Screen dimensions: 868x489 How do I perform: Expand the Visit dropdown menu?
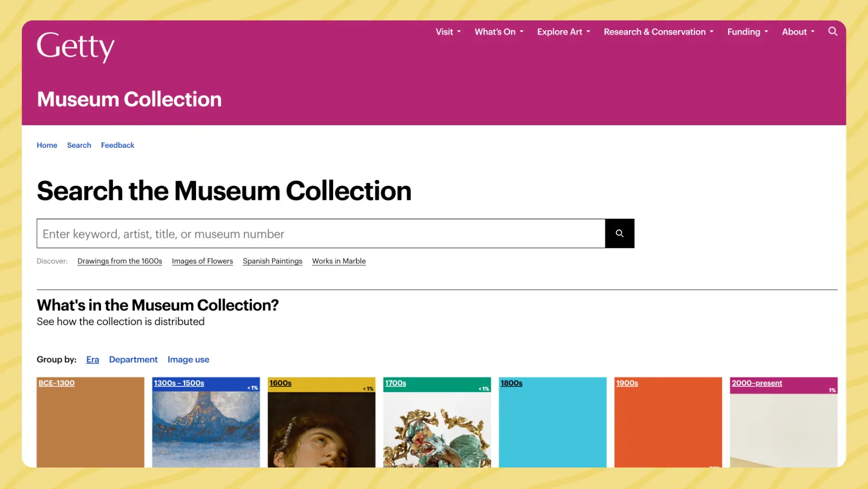tap(448, 32)
